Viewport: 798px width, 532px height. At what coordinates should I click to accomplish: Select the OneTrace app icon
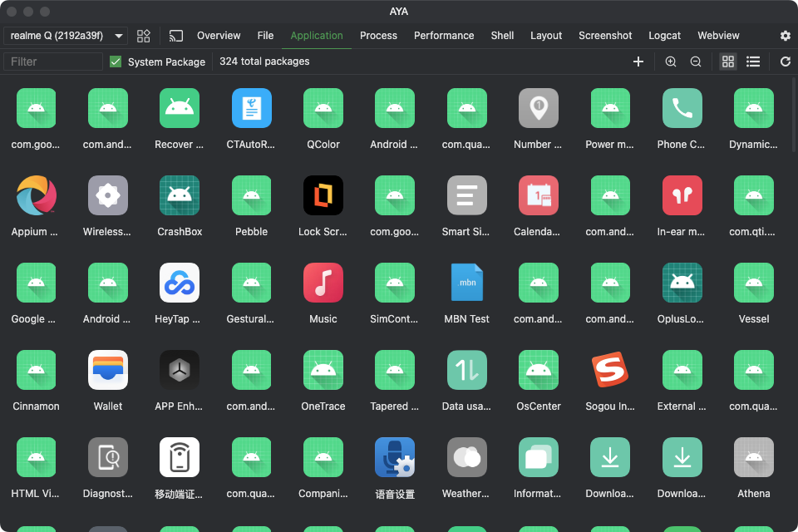tap(323, 370)
